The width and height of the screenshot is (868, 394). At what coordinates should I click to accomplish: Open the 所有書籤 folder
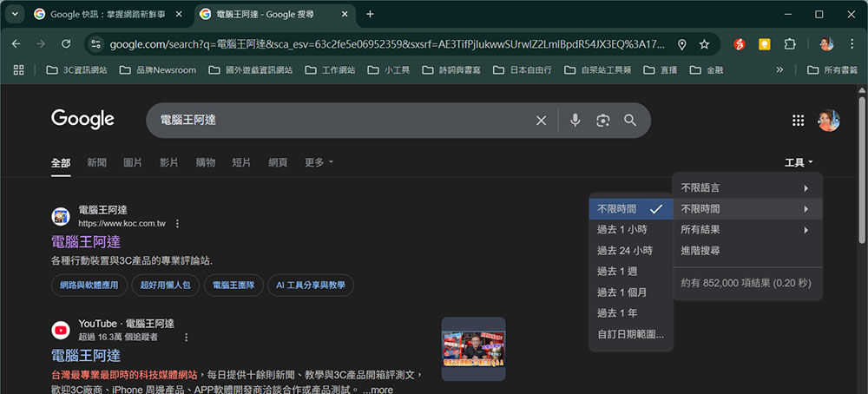832,69
